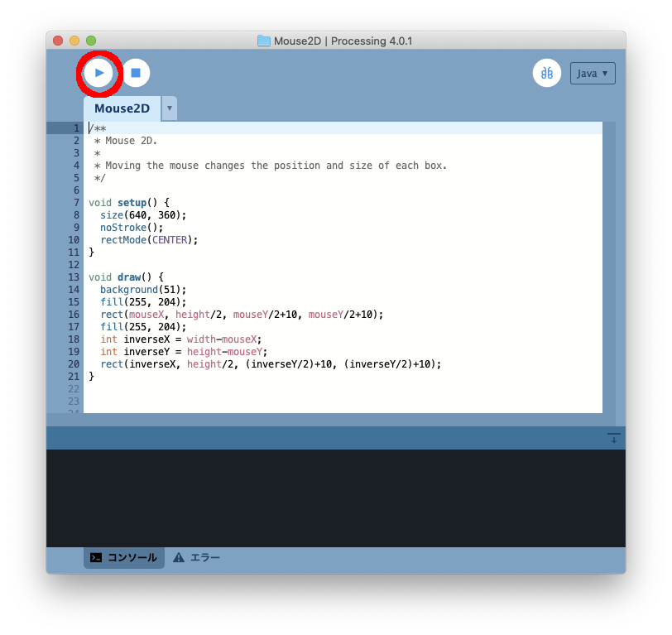This screenshot has height=635, width=672.
Task: Click the rect(inverseX, height/2 line
Action: [x=271, y=364]
